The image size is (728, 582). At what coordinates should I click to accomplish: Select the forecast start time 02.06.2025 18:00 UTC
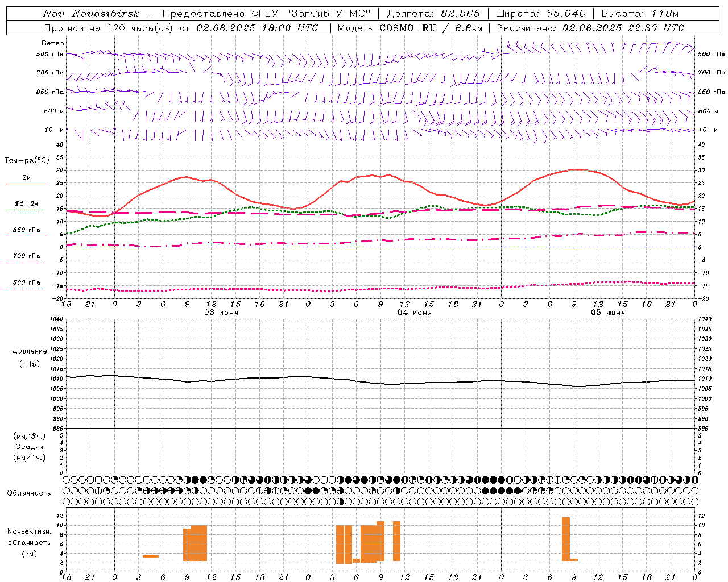257,28
